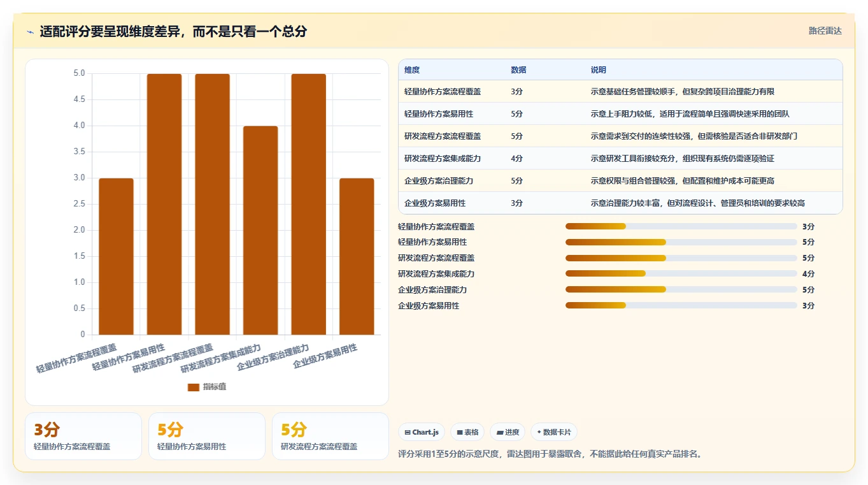Click description 示意基础任务管理较顺手，但复杂跨项目治理能力有限
This screenshot has width=868, height=485.
[683, 92]
